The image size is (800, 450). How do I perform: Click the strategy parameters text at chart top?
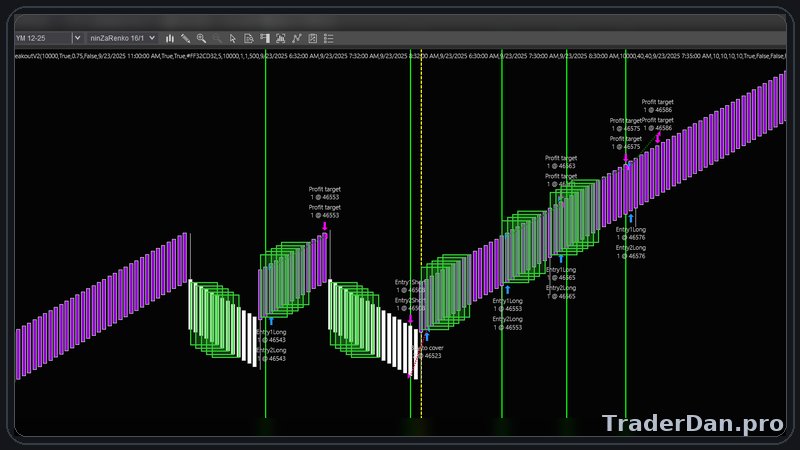401,56
